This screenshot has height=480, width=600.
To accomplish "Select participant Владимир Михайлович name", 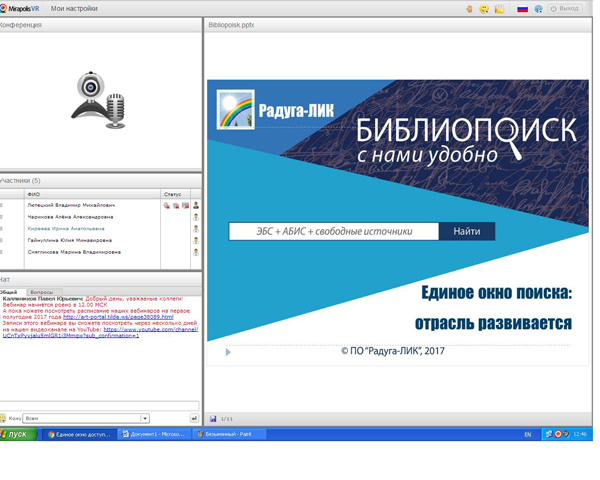I will tap(71, 205).
